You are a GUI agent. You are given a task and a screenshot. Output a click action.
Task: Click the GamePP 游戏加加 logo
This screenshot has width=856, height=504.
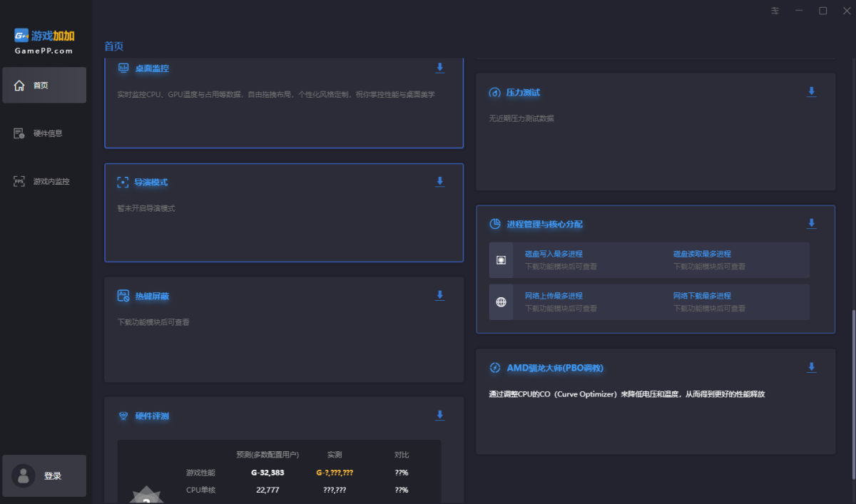tap(44, 41)
